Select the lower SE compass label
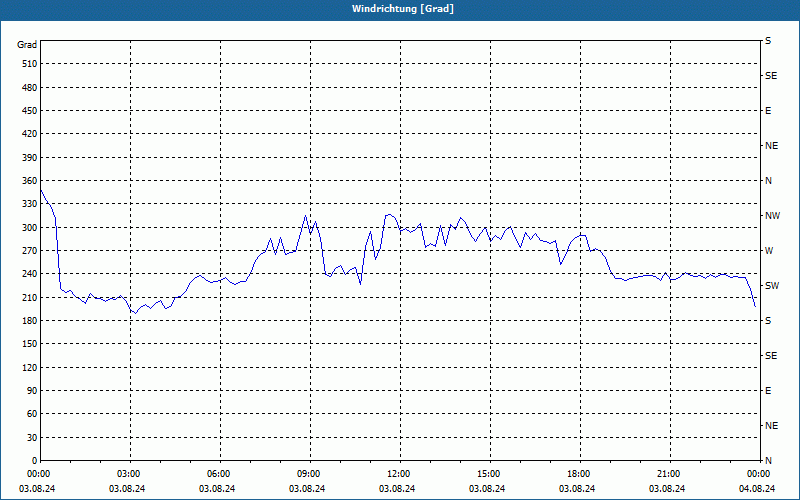The image size is (800, 500). [x=771, y=356]
